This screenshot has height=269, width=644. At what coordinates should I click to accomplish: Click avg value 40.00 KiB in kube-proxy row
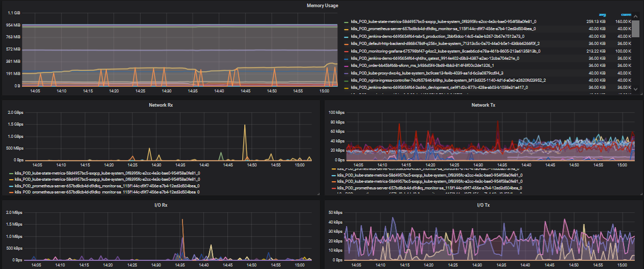click(x=598, y=73)
